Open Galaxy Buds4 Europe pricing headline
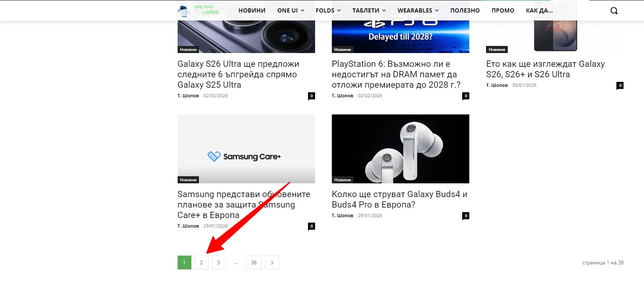 tap(400, 200)
